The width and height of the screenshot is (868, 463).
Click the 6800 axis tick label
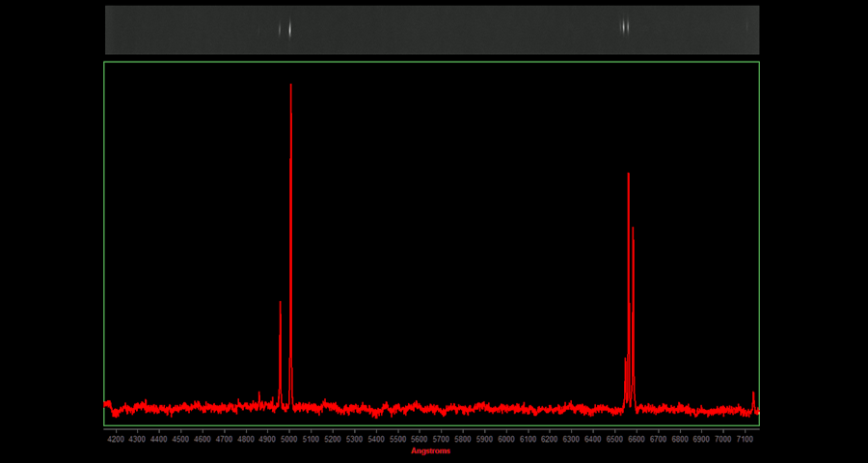pos(680,439)
